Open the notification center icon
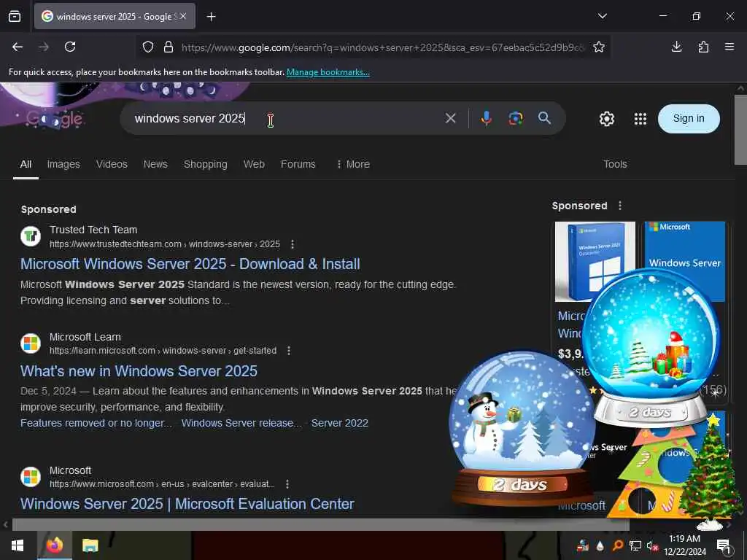This screenshot has width=747, height=560. point(724,545)
